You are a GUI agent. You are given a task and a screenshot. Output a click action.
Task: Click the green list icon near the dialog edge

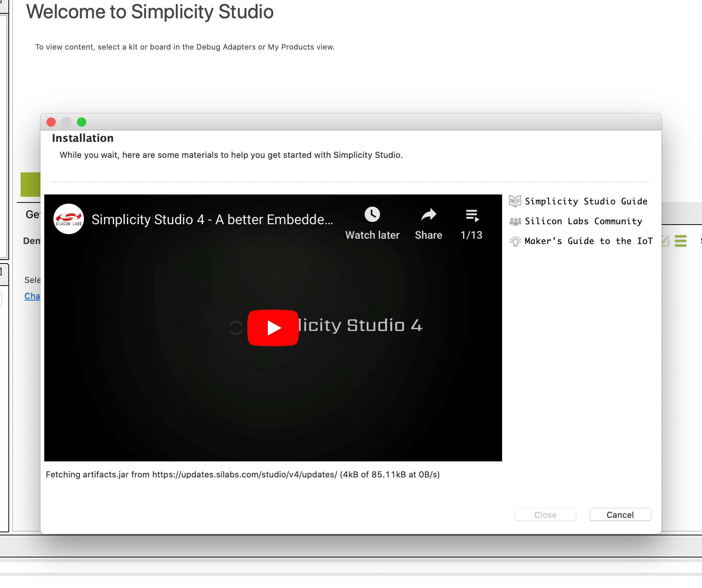coord(680,241)
